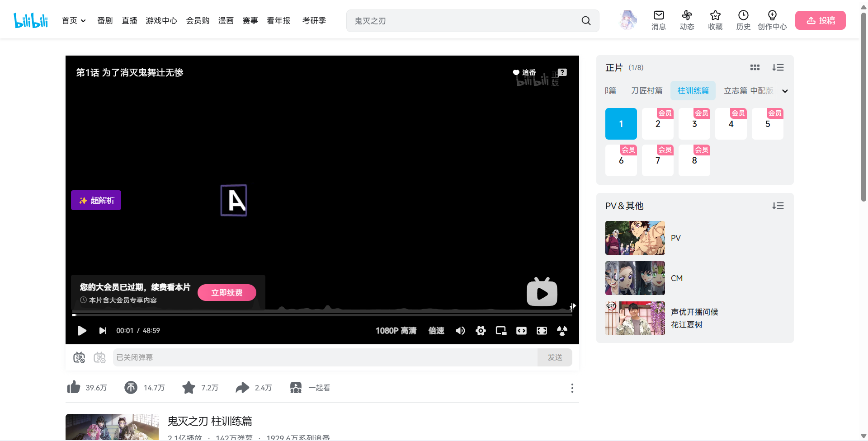
Task: Skip to the next episode
Action: pyautogui.click(x=103, y=331)
